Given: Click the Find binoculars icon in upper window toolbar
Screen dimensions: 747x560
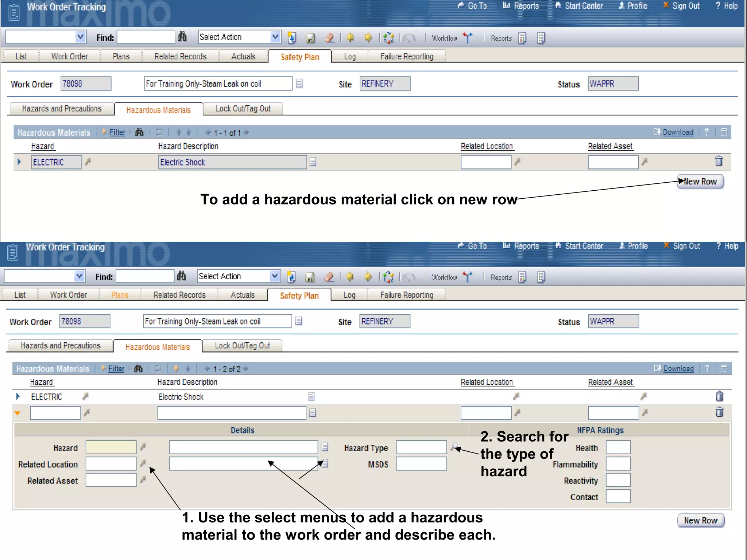Looking at the screenshot, I should point(182,37).
